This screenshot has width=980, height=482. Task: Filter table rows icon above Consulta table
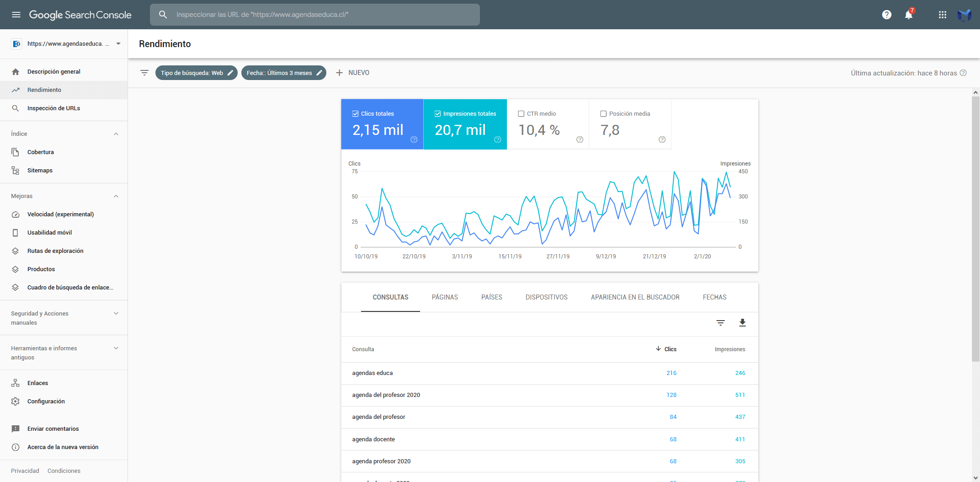pyautogui.click(x=720, y=323)
